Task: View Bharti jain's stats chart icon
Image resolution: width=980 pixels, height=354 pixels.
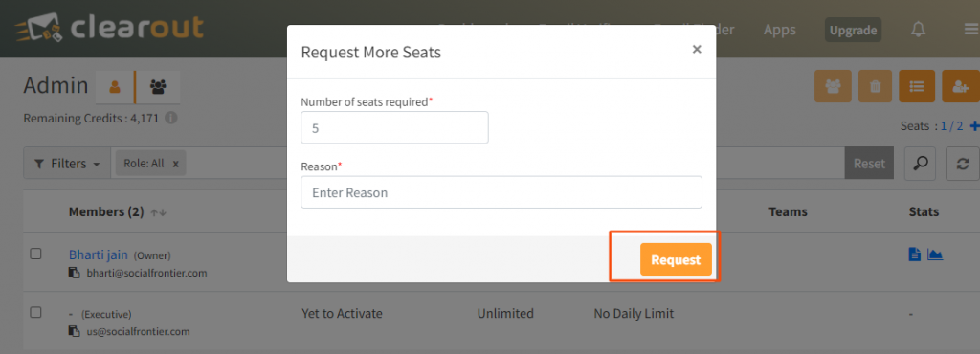Action: pyautogui.click(x=935, y=254)
